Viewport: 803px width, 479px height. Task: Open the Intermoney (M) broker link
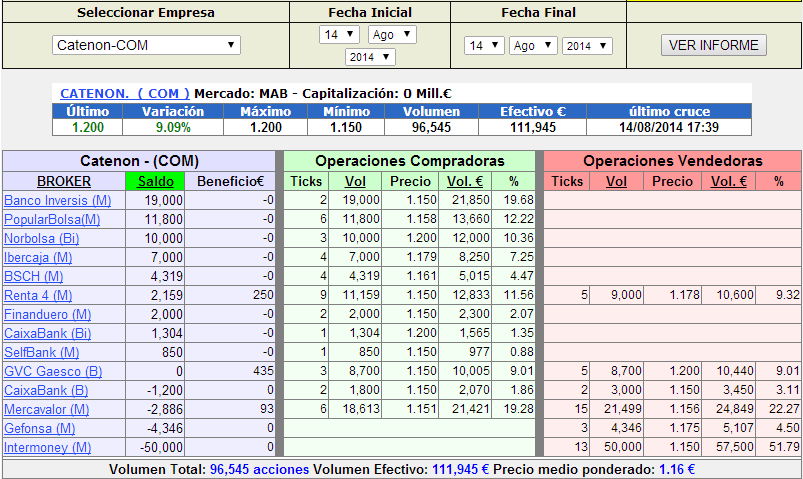tap(47, 447)
